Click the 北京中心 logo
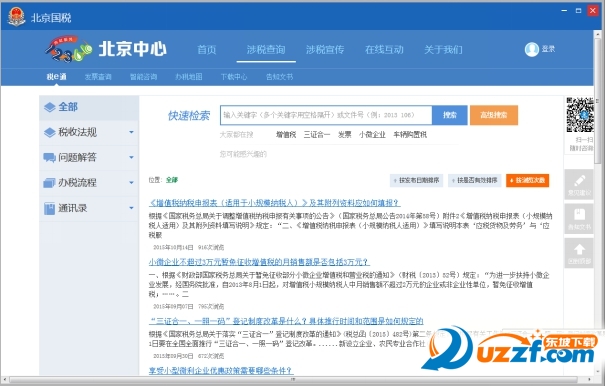Screen dimensions: 605x387 (x=106, y=49)
